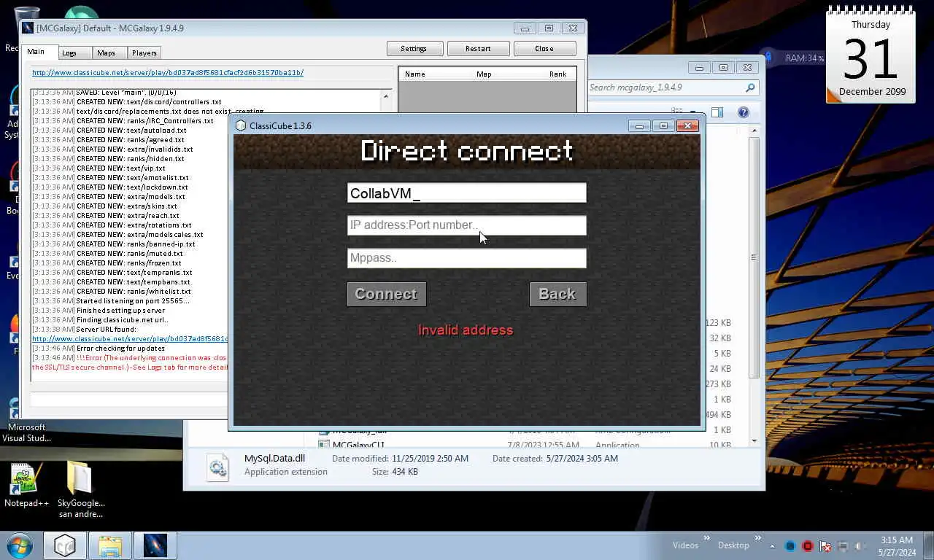Toggle the preview pane icon in Explorer
Screen dimensions: 934x560
click(717, 112)
